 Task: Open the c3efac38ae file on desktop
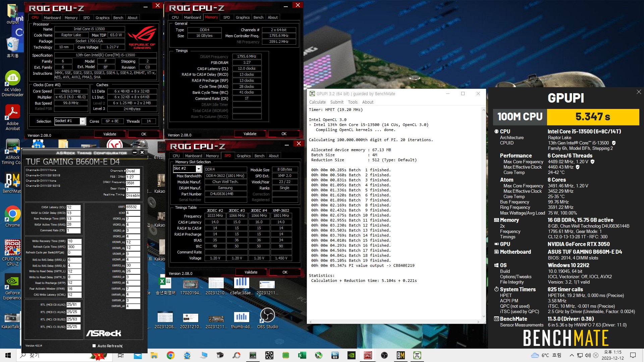click(x=241, y=286)
